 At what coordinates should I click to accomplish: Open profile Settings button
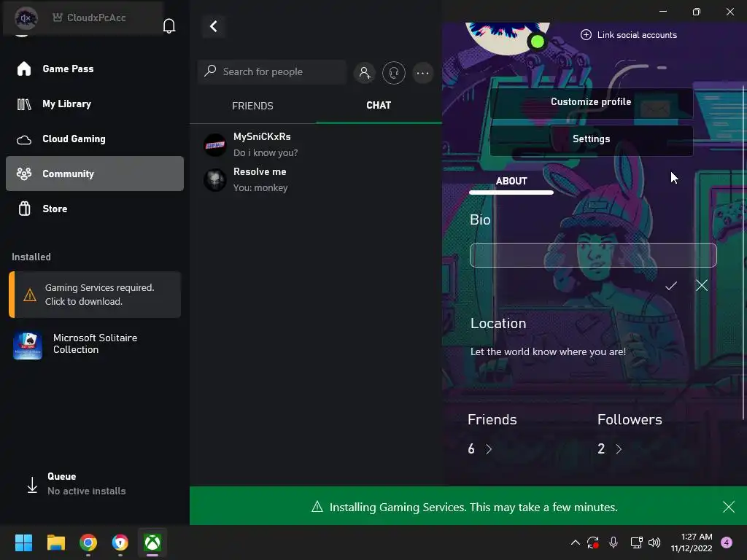tap(591, 139)
